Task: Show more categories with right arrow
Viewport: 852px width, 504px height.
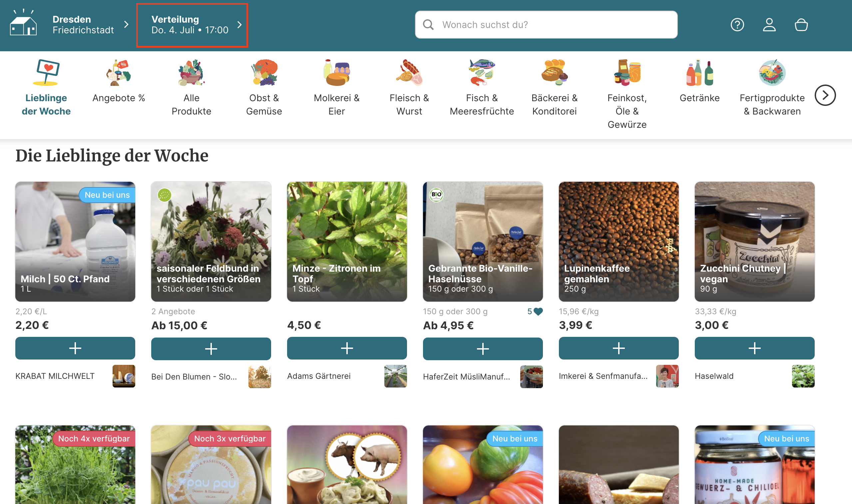Action: 825,95
